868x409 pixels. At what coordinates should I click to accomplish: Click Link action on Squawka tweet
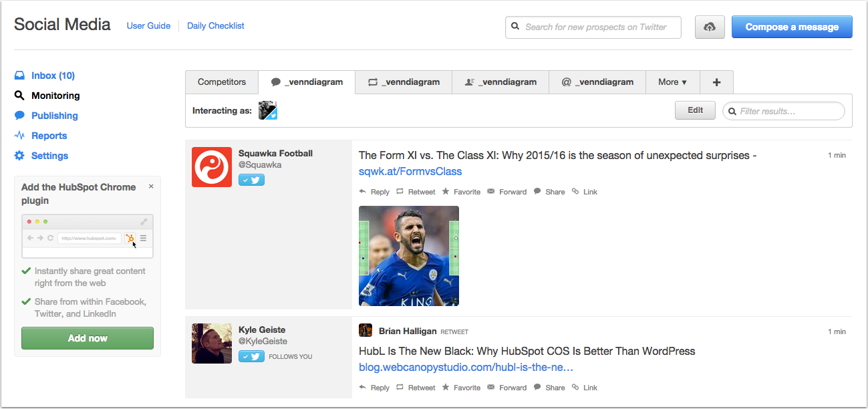pyautogui.click(x=585, y=192)
